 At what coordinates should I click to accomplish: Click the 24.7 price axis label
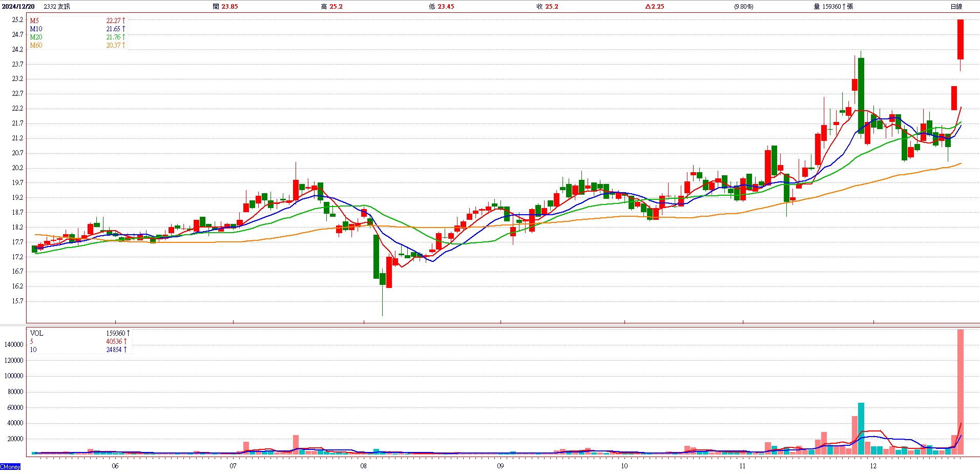click(x=17, y=35)
